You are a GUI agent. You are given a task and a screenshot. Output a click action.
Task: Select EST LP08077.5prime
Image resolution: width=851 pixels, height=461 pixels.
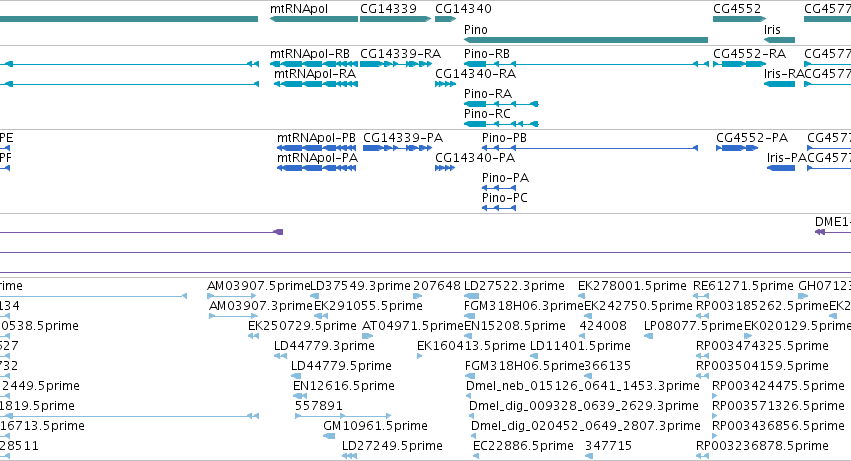[693, 326]
